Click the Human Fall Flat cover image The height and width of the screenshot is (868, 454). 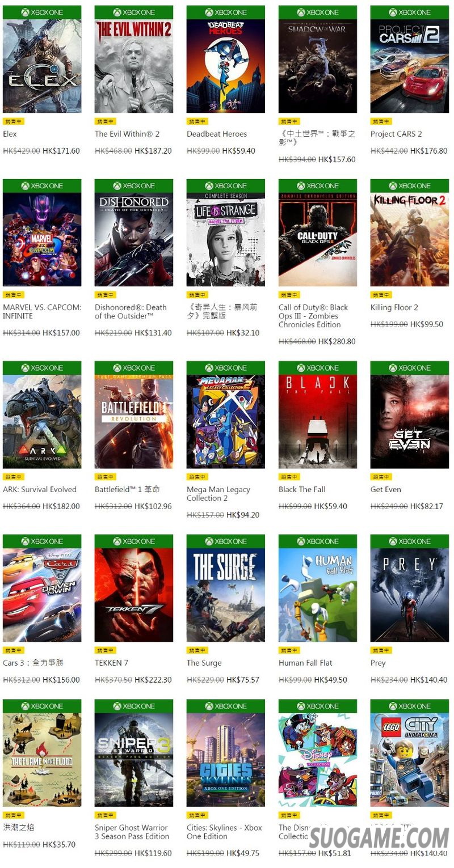pos(318,588)
